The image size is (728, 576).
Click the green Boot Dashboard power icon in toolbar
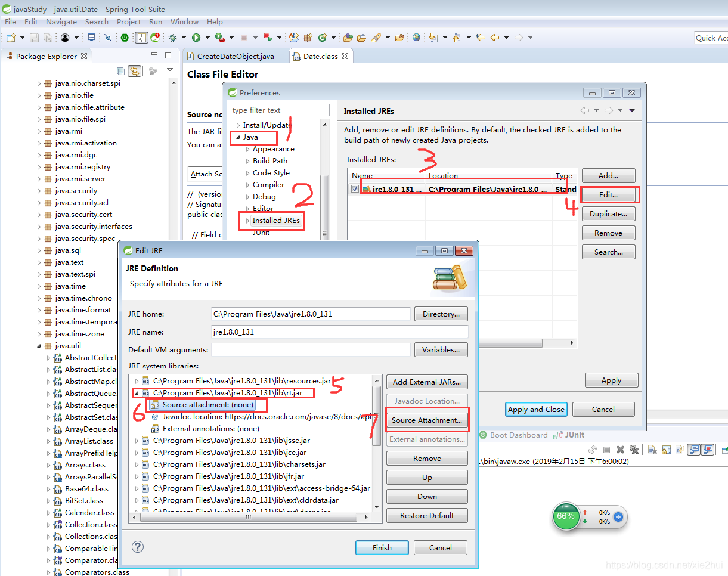(125, 38)
